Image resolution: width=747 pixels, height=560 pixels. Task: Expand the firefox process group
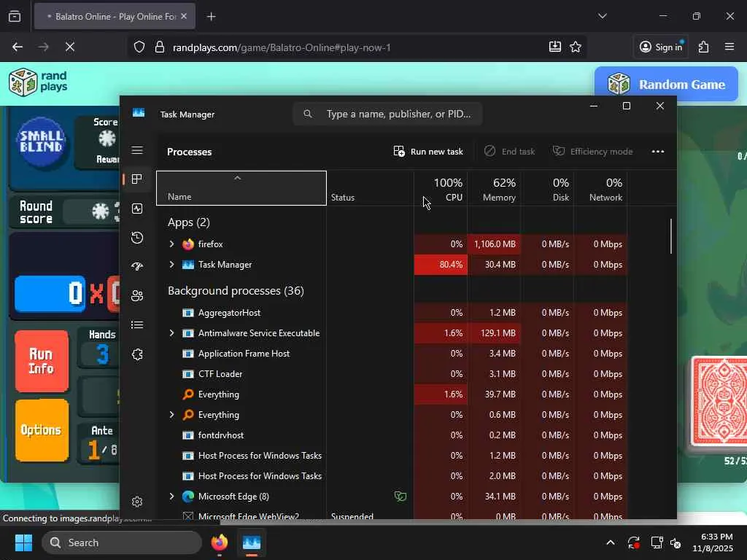tap(171, 244)
